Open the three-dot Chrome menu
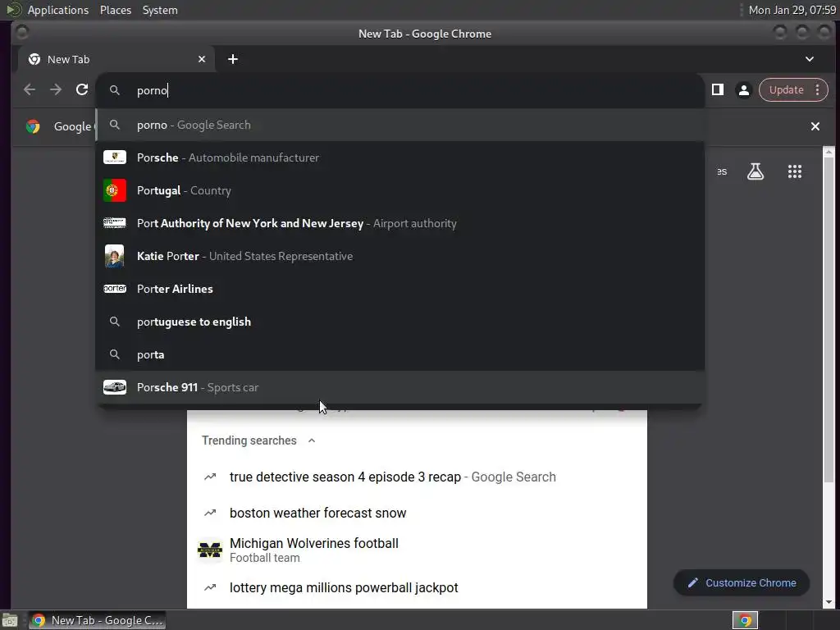The image size is (840, 630). pos(818,89)
